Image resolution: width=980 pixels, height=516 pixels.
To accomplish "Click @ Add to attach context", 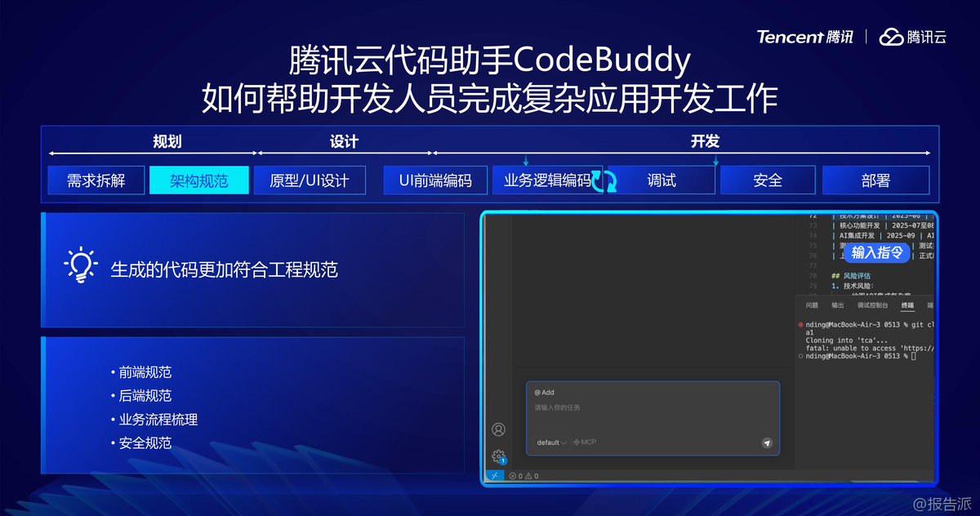I will 544,393.
